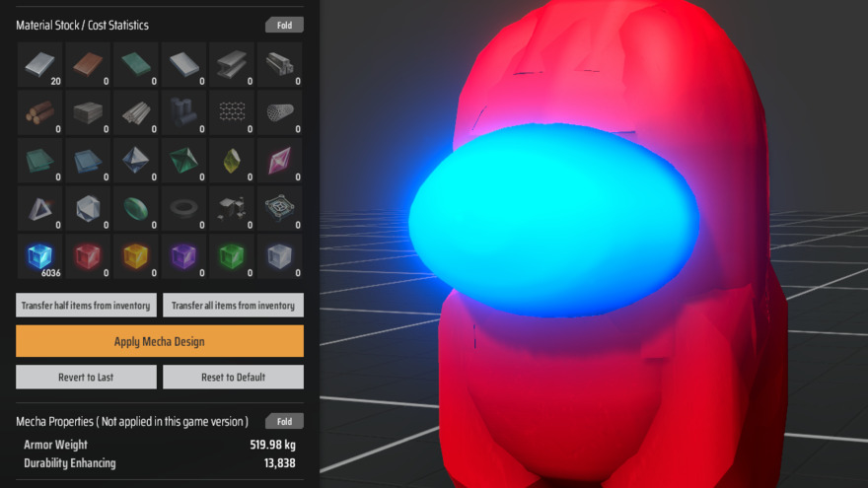
Task: Select the steel I-beam material icon
Action: click(233, 65)
